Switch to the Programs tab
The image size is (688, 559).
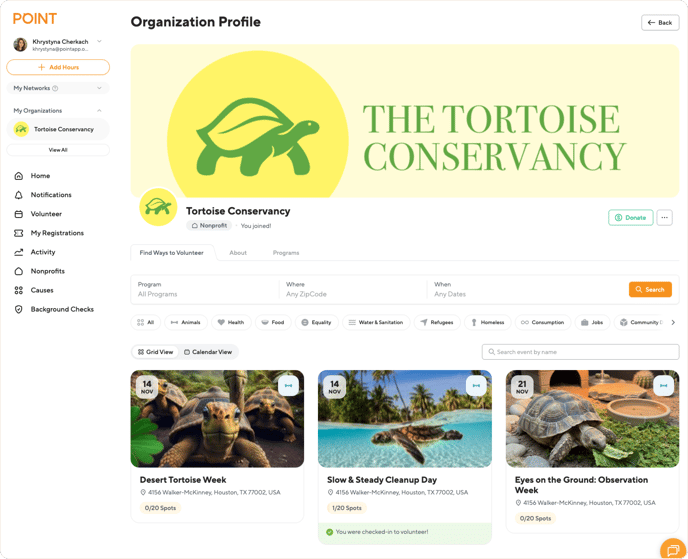click(x=286, y=253)
